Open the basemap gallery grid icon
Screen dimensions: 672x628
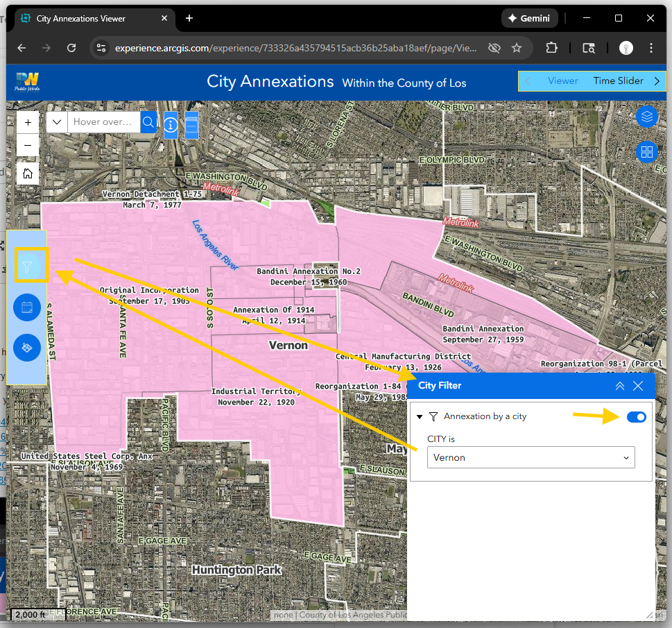point(646,152)
